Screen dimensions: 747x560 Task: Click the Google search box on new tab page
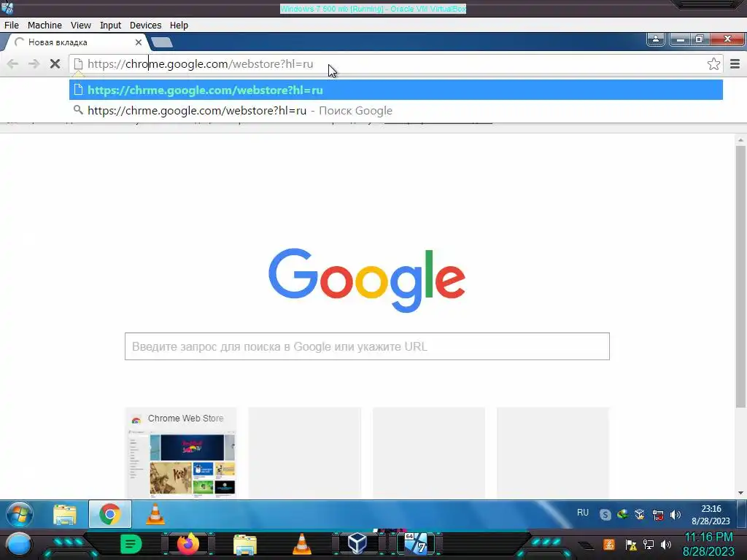367,346
